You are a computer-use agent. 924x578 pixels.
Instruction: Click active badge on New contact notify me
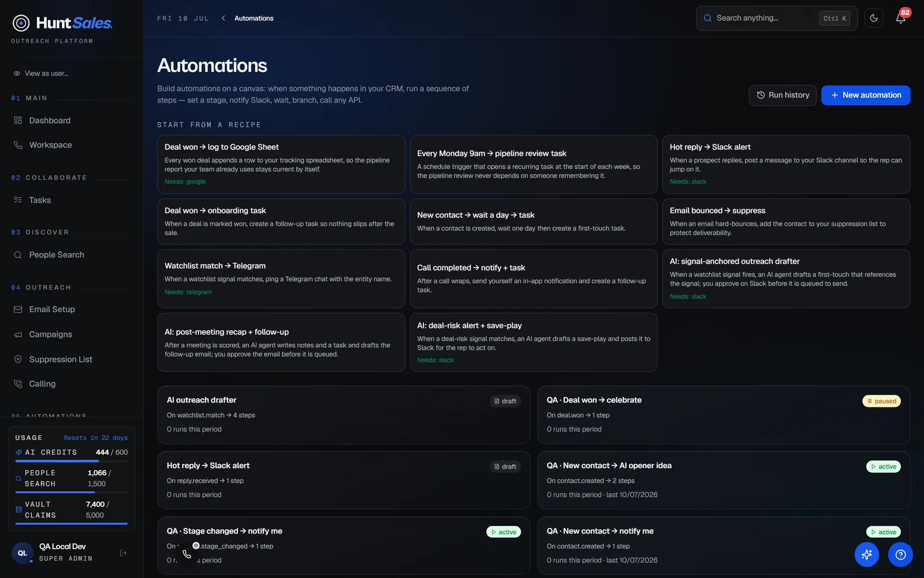pyautogui.click(x=884, y=532)
